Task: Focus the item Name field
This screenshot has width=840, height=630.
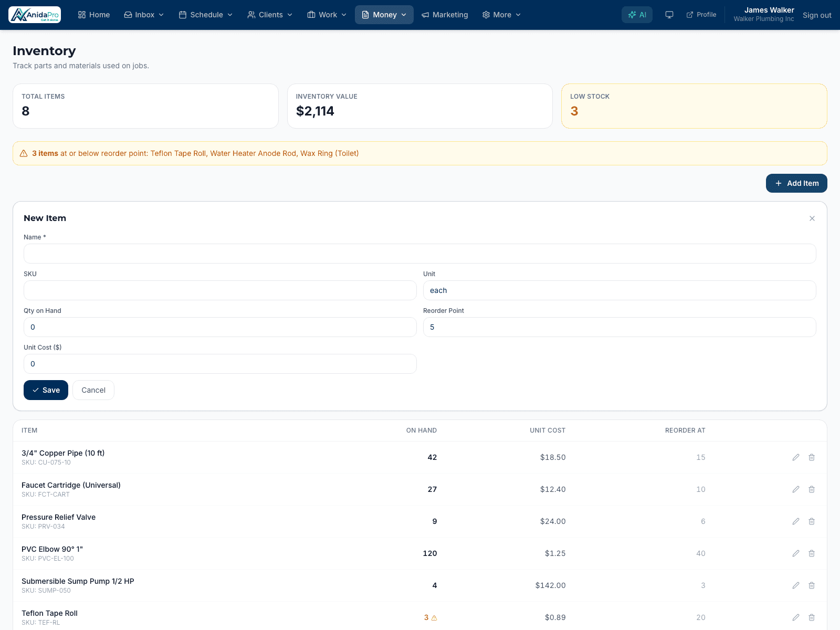Action: pos(420,254)
